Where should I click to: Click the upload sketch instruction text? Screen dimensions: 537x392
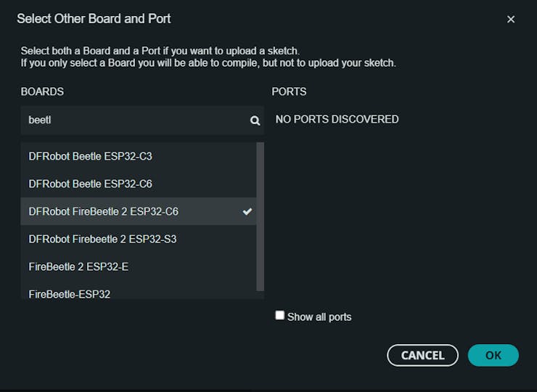160,51
